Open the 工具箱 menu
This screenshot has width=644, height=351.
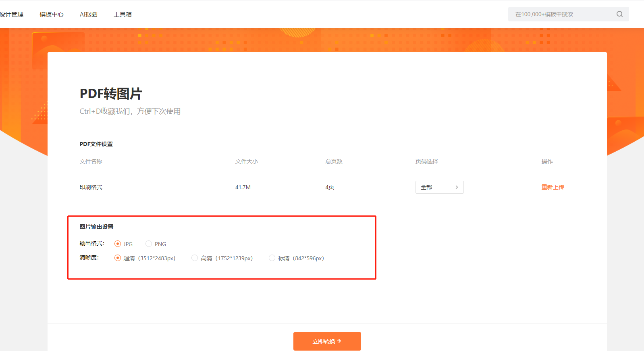tap(123, 15)
